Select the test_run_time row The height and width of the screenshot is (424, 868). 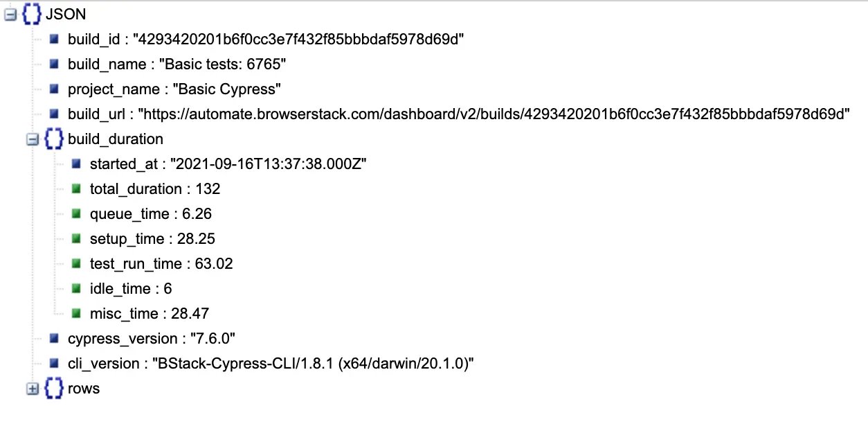(161, 264)
